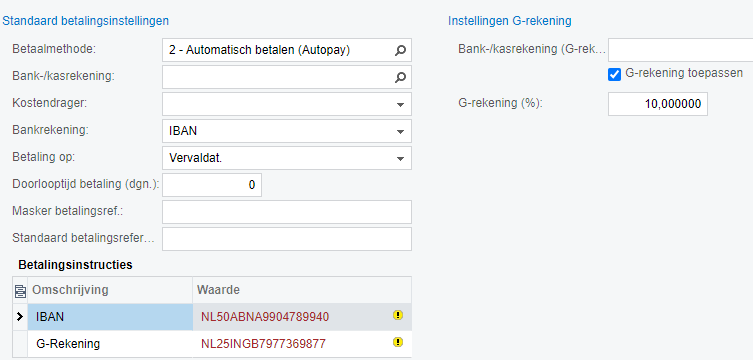The height and width of the screenshot is (360, 753).
Task: Click warning icon on G-Rekening row
Action: [x=398, y=342]
